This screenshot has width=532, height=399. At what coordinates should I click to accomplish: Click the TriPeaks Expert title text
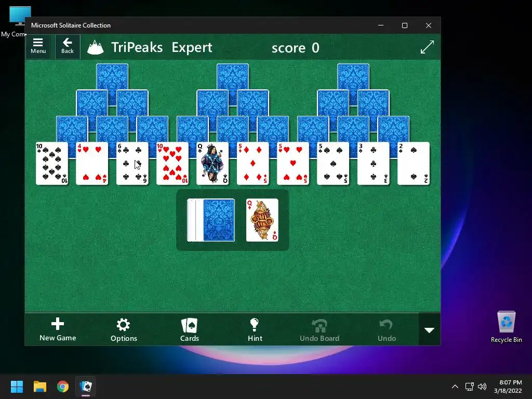coord(162,47)
